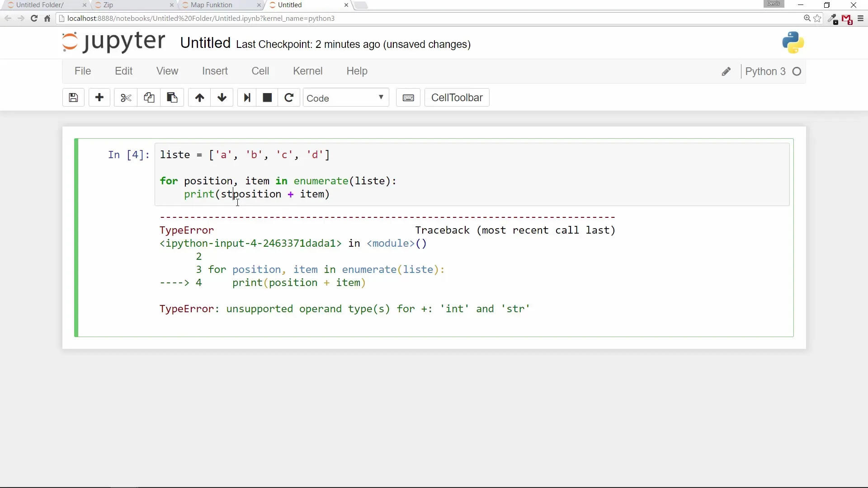Open the View menu
Viewport: 868px width, 488px height.
[167, 71]
